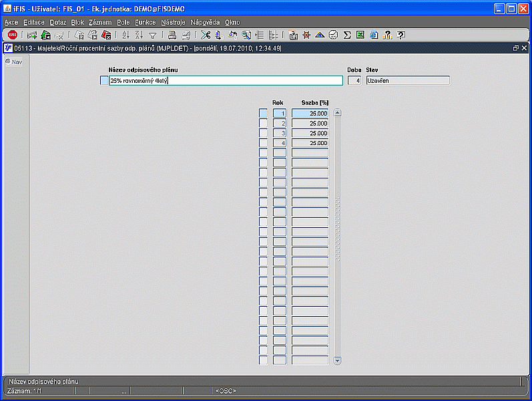Click the sigma sum icon
The width and height of the screenshot is (532, 401).
click(x=347, y=35)
